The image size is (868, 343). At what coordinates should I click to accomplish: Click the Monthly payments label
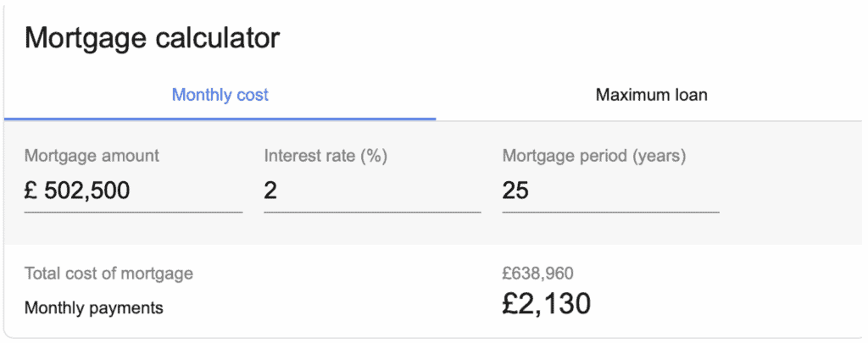tap(93, 307)
